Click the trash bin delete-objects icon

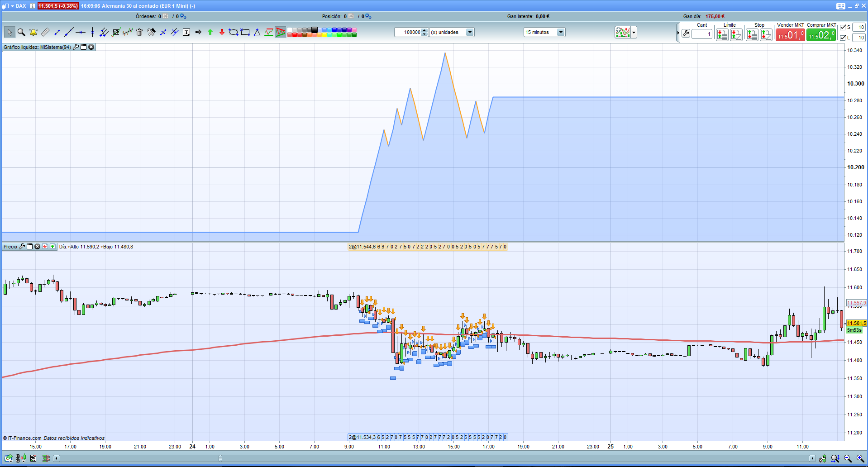pyautogui.click(x=139, y=32)
